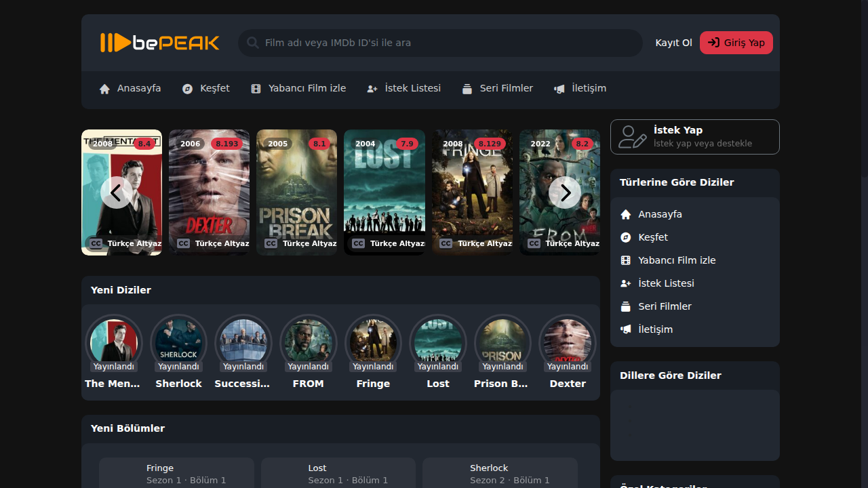Screen dimensions: 868x488
Task: Open Lost Sezon 1 Bölüm 1 episode card
Action: tap(338, 473)
